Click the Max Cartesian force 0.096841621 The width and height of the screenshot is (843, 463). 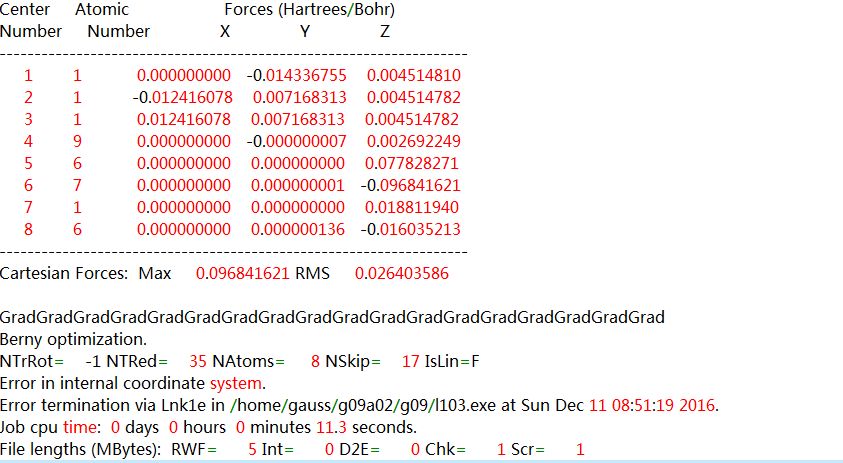click(x=243, y=274)
